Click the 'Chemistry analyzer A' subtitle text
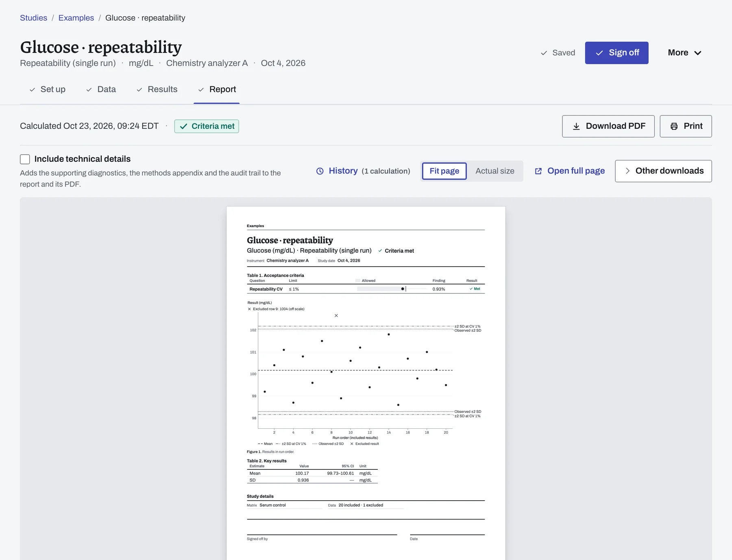The width and height of the screenshot is (732, 560). (x=207, y=63)
